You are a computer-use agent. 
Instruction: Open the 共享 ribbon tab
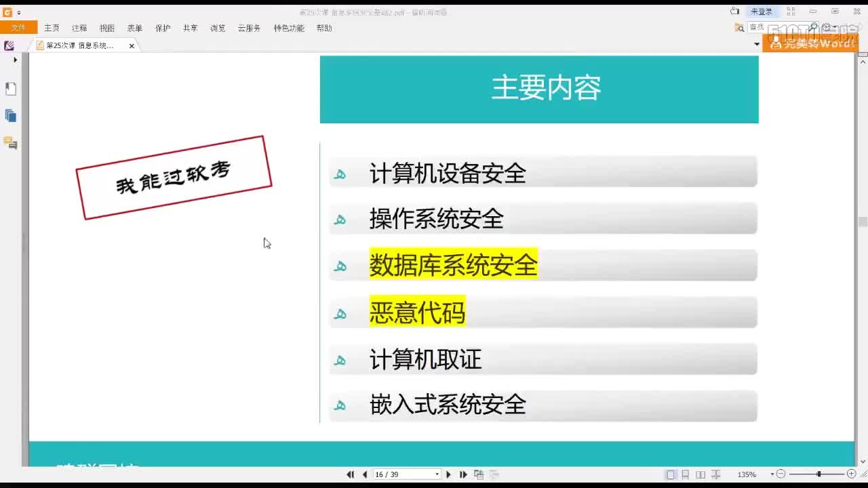click(x=191, y=28)
